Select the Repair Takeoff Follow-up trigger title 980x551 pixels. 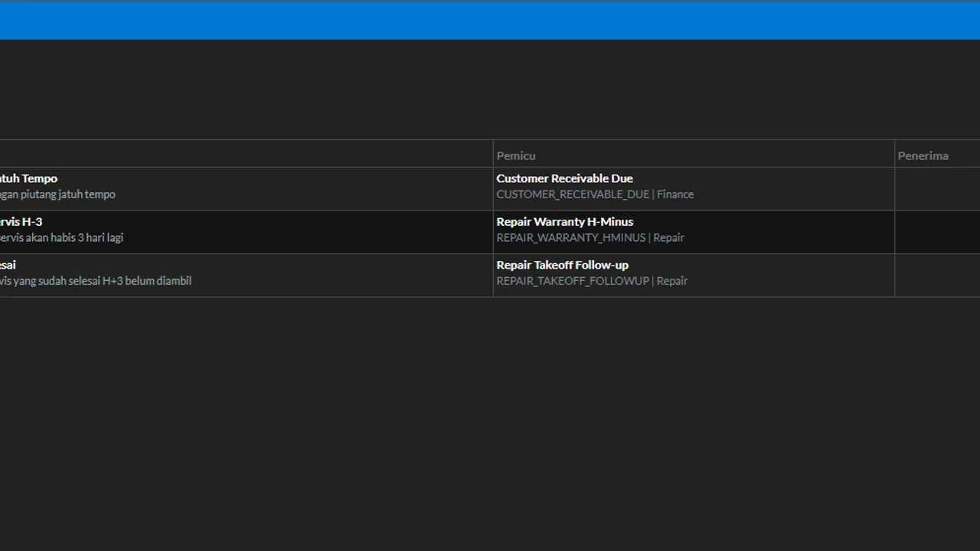coord(562,265)
